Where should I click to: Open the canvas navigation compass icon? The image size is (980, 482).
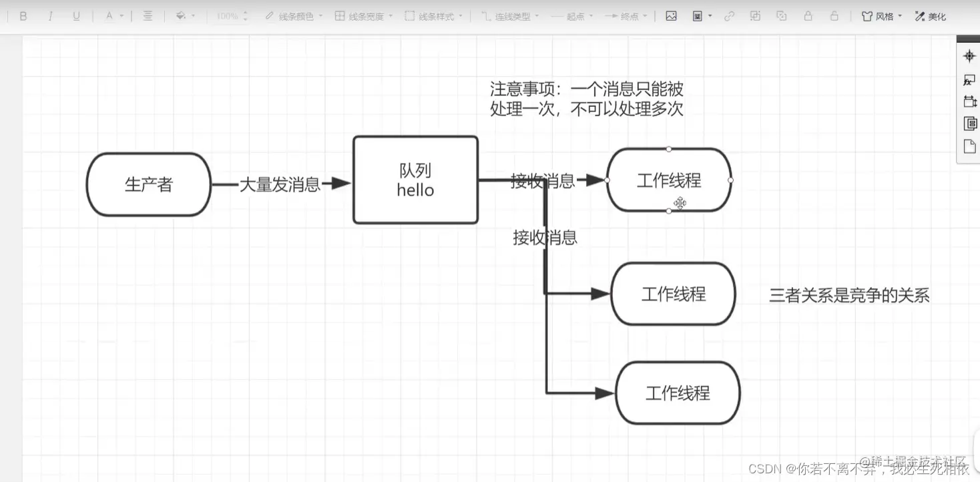click(x=969, y=56)
